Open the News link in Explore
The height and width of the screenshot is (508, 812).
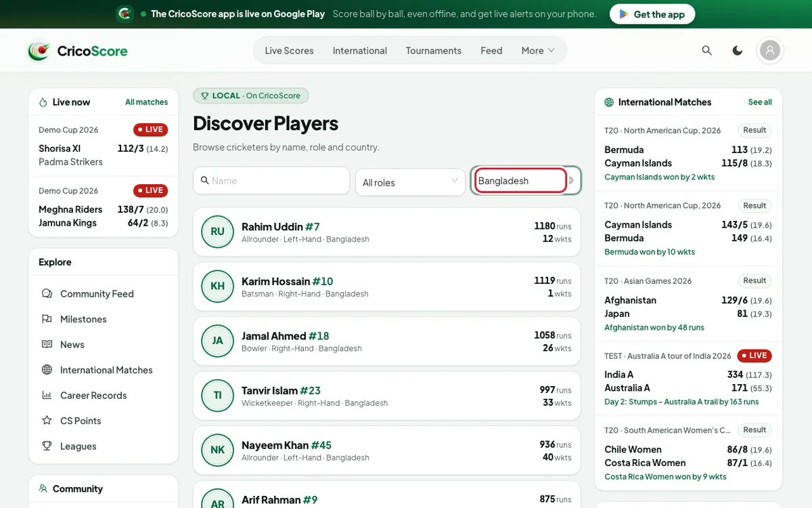(x=72, y=344)
